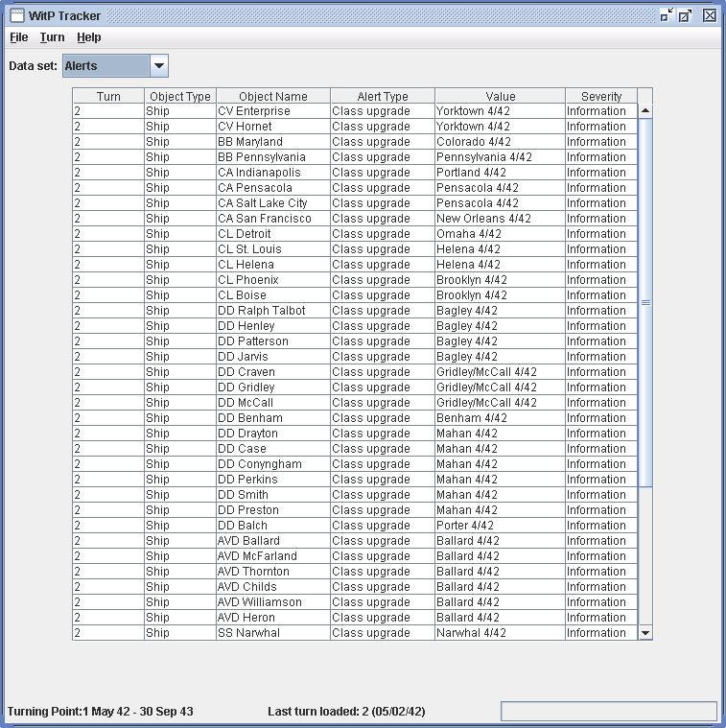Select the DD Case cell
726x728 pixels.
pyautogui.click(x=273, y=448)
